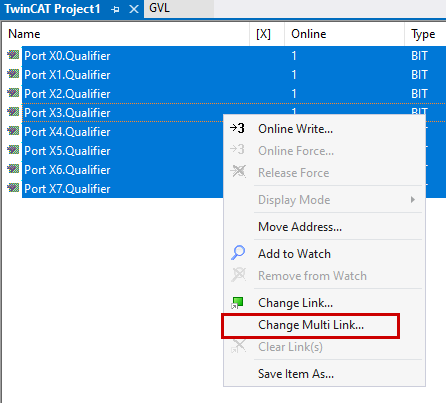The height and width of the screenshot is (403, 446).
Task: Open Change Link... dialog
Action: click(x=324, y=303)
